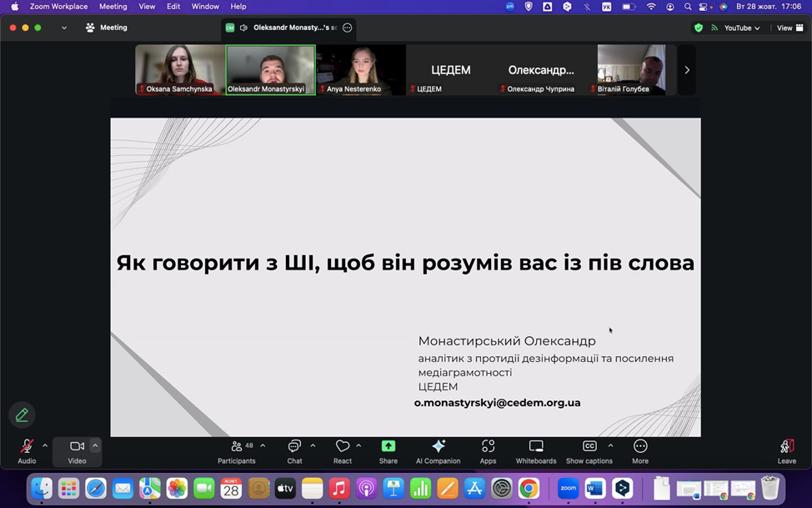The image size is (812, 508).
Task: Expand the audio options arrow
Action: click(x=45, y=445)
